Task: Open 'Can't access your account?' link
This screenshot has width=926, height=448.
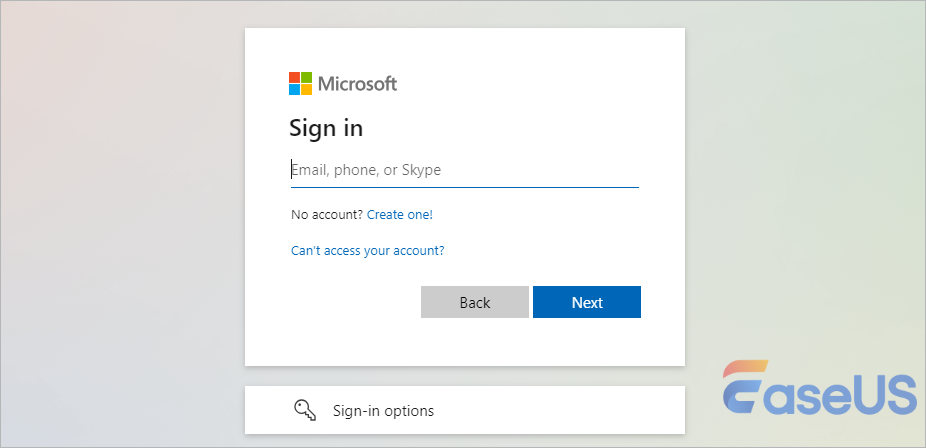Action: pyautogui.click(x=367, y=251)
